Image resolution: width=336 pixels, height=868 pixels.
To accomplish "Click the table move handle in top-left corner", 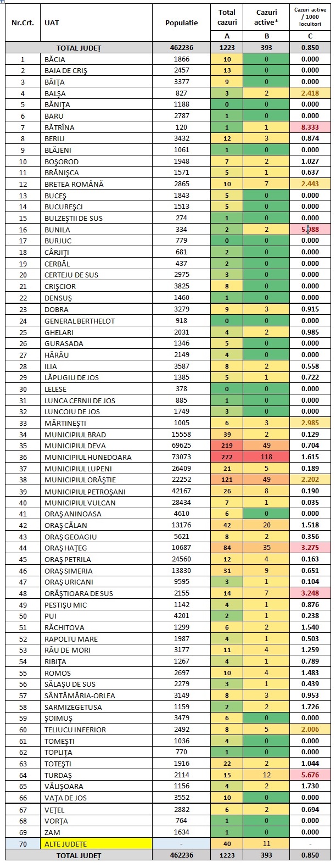I will point(2,2).
